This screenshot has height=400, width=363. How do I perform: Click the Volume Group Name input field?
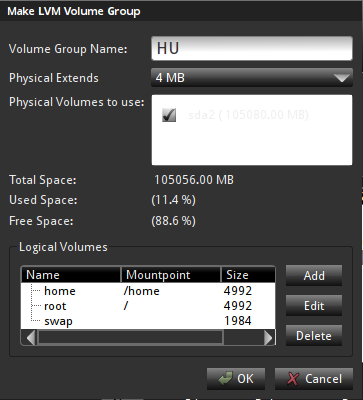coord(252,48)
